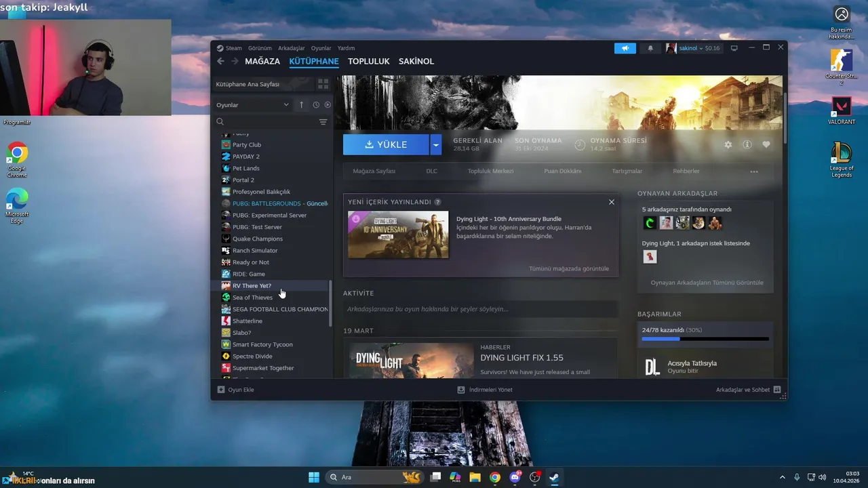The image size is (868, 488).
Task: Open the Mağaza Sayfası game tab
Action: click(x=374, y=171)
